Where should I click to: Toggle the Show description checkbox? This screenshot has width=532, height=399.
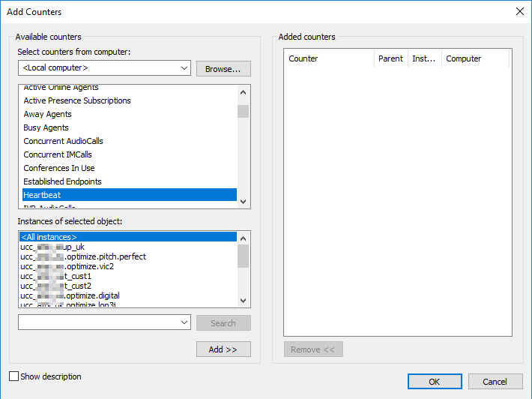click(x=14, y=376)
